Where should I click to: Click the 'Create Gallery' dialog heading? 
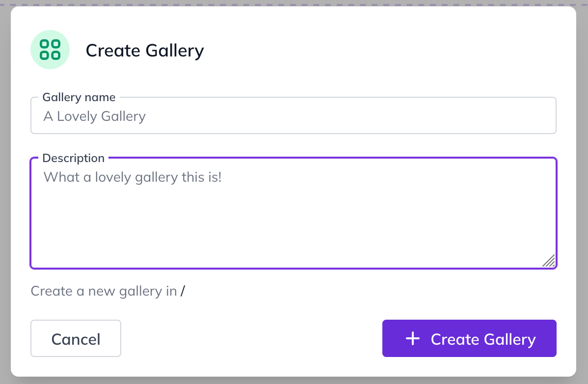[145, 50]
